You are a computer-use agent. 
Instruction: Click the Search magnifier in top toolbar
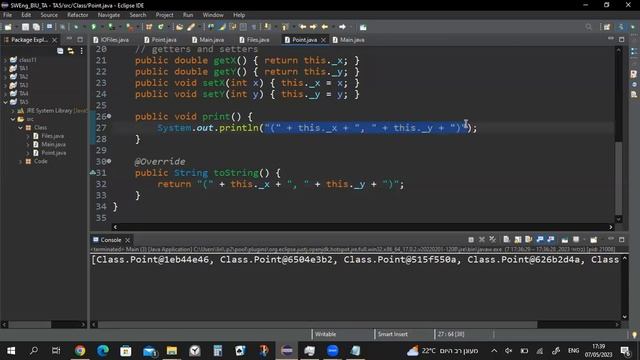pyautogui.click(x=588, y=27)
